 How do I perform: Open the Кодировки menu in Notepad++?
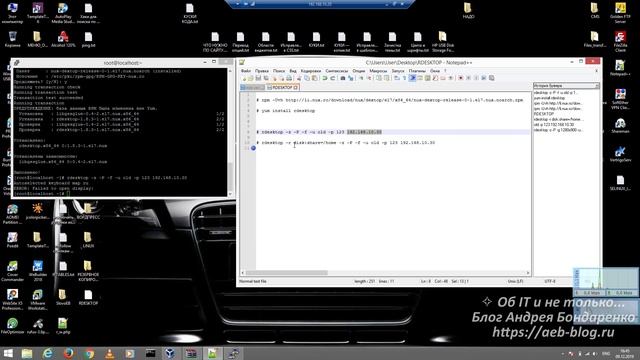pos(311,71)
